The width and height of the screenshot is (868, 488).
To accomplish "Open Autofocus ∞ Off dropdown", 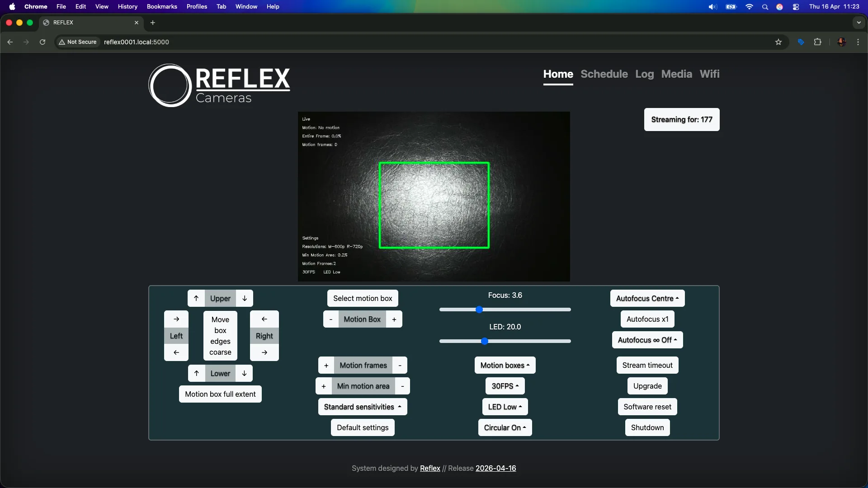I will click(647, 340).
